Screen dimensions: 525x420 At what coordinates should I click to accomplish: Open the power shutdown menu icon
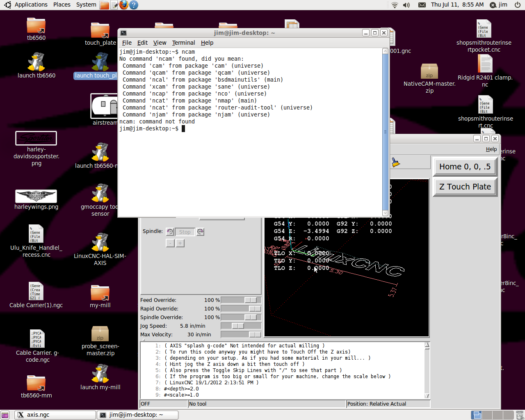(x=518, y=5)
